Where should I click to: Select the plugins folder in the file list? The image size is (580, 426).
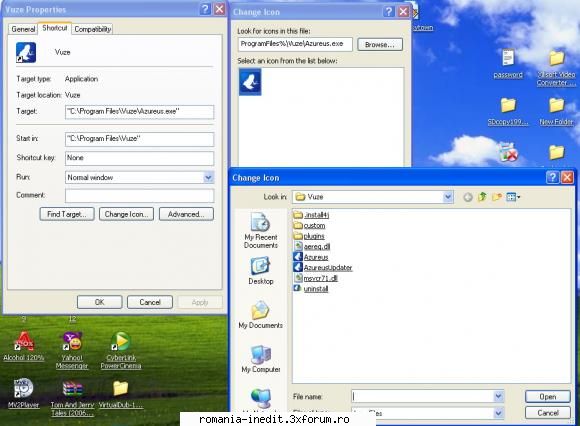[309, 236]
